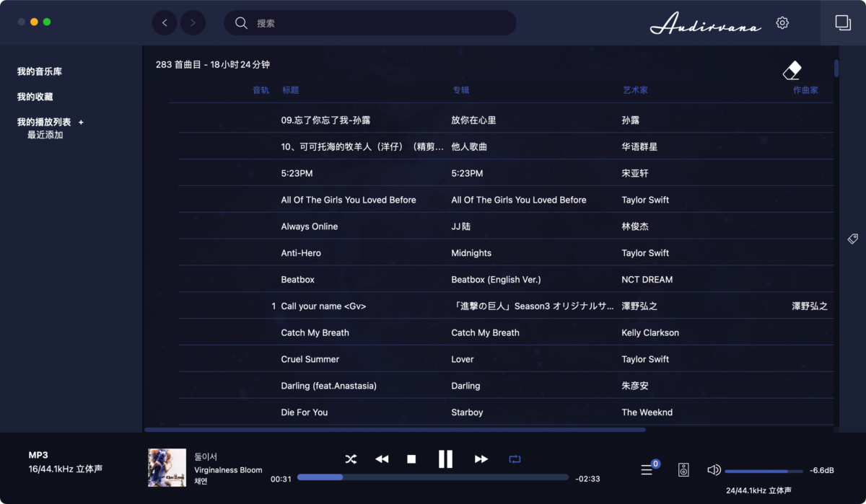The height and width of the screenshot is (504, 866).
Task: Click album 他人歌曲
Action: tap(469, 147)
